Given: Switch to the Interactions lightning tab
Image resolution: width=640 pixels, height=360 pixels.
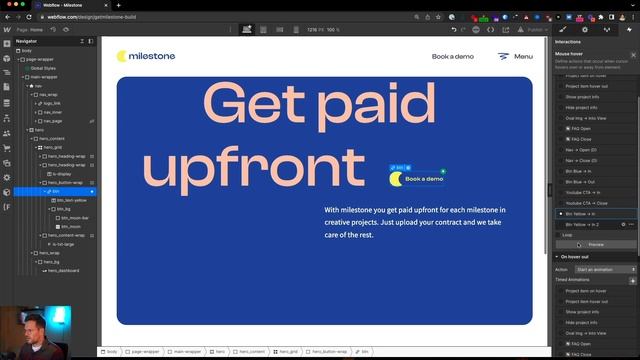Looking at the screenshot, I should coord(629,29).
